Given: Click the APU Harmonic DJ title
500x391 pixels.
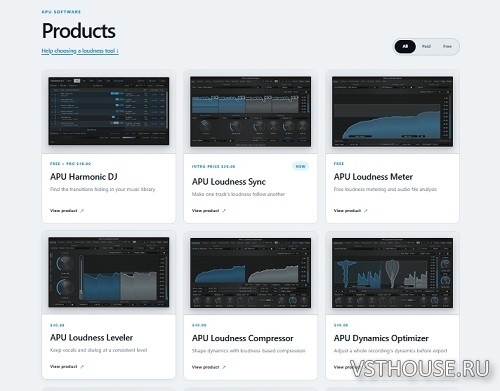Looking at the screenshot, I should [84, 177].
